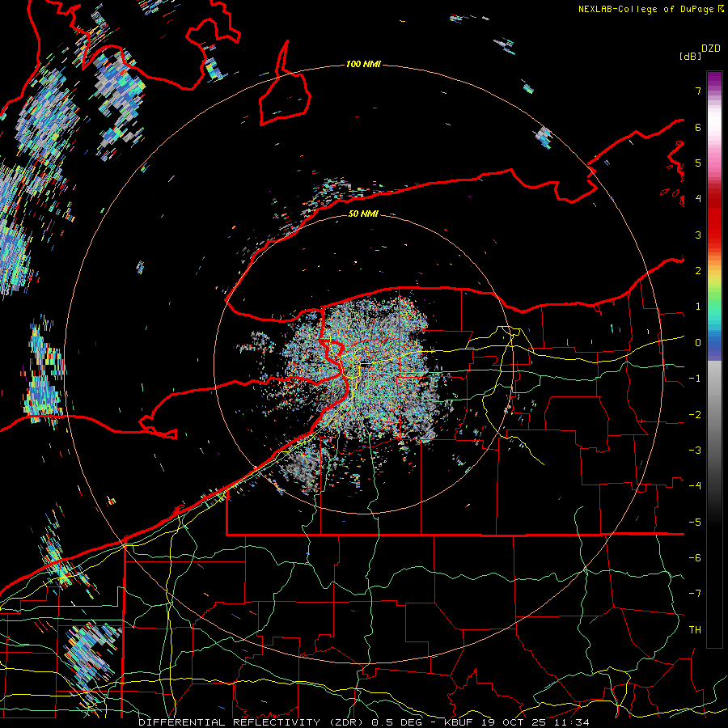The width and height of the screenshot is (728, 728).
Task: Click the DIFFERENTIAL REFLECTIVITY (ZDR) product title
Action: coord(252,722)
